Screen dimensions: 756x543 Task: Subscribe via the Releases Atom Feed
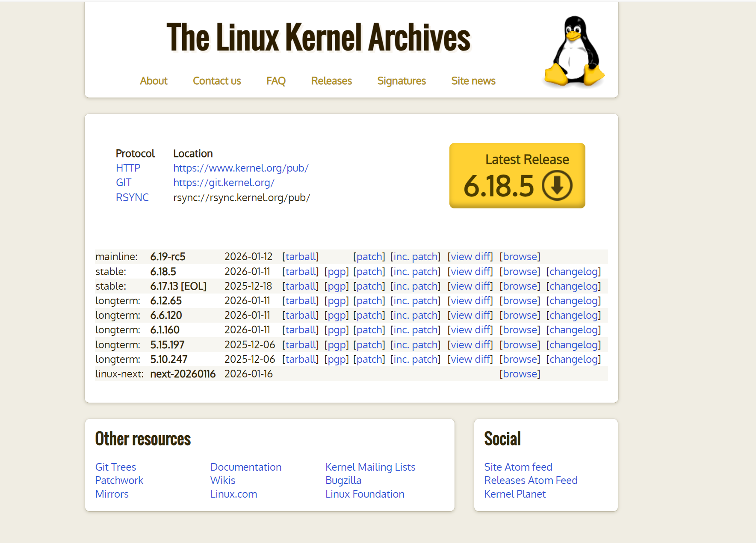[x=531, y=481]
